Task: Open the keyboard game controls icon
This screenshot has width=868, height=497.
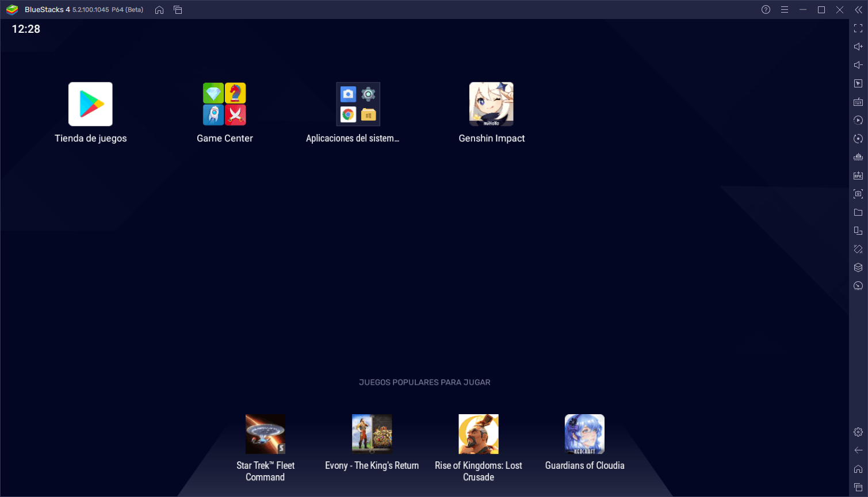Action: pos(858,102)
